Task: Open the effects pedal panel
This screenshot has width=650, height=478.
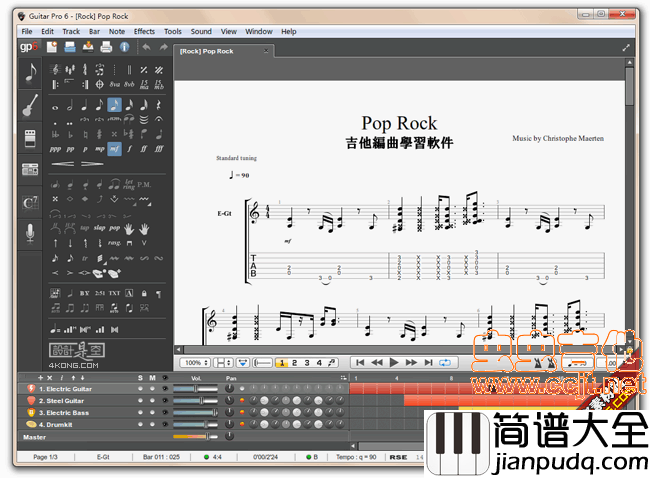Action: 30,138
